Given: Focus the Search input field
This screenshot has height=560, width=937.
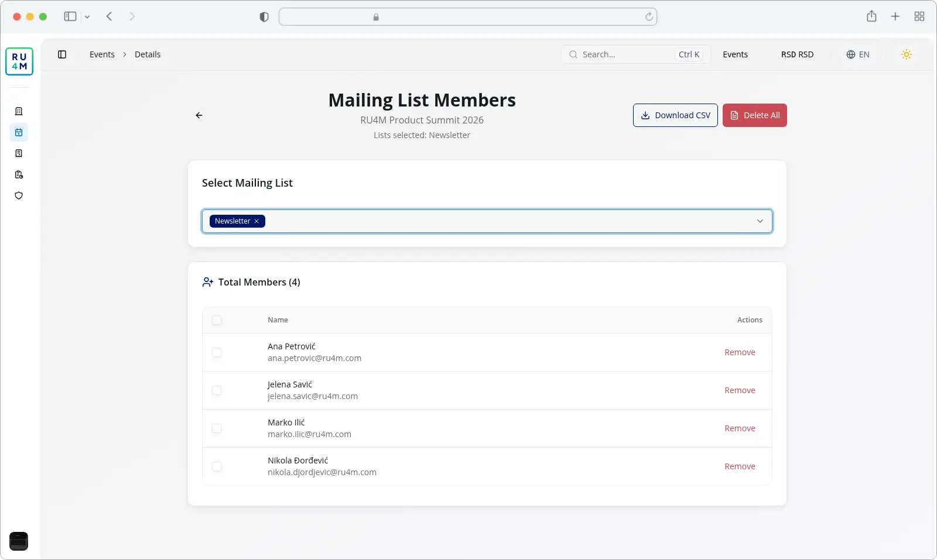Looking at the screenshot, I should coord(635,54).
